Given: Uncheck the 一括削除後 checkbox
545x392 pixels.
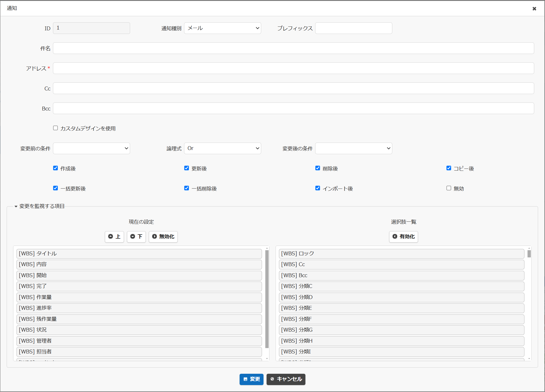Looking at the screenshot, I should coord(187,188).
